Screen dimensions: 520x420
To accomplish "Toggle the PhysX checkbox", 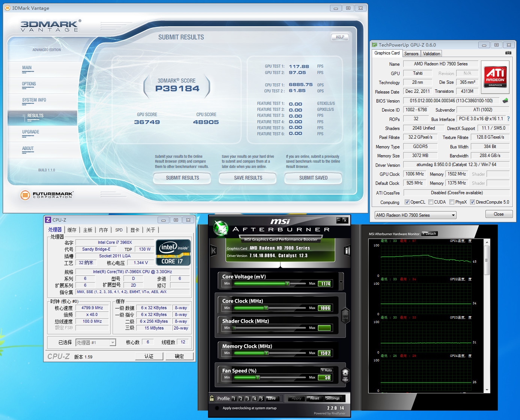I will (452, 202).
